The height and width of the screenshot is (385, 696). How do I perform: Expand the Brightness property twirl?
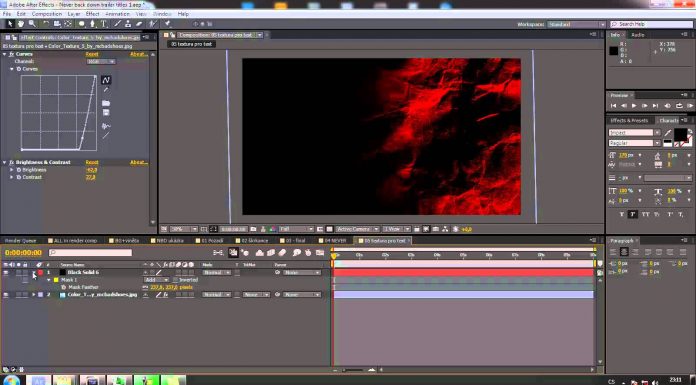[x=12, y=170]
